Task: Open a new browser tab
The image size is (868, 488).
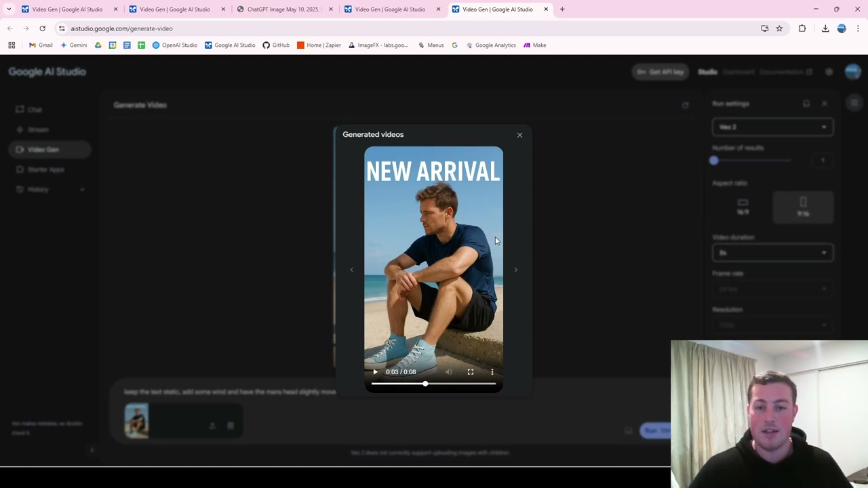Action: [x=562, y=9]
